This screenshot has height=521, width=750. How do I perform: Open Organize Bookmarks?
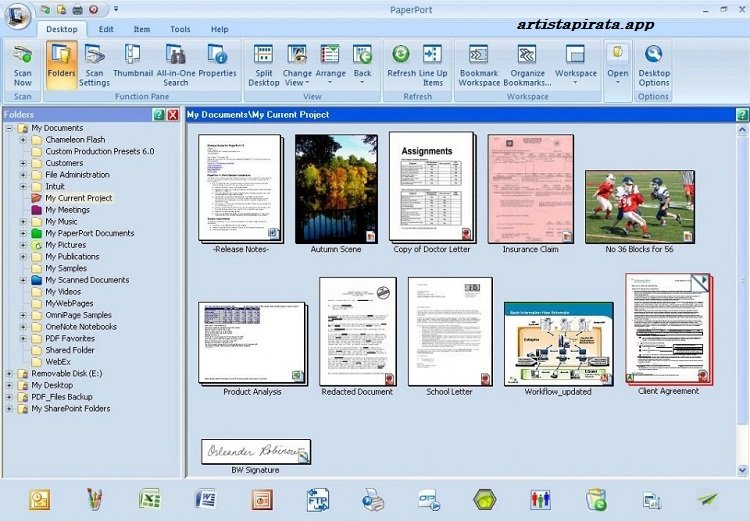tap(527, 66)
